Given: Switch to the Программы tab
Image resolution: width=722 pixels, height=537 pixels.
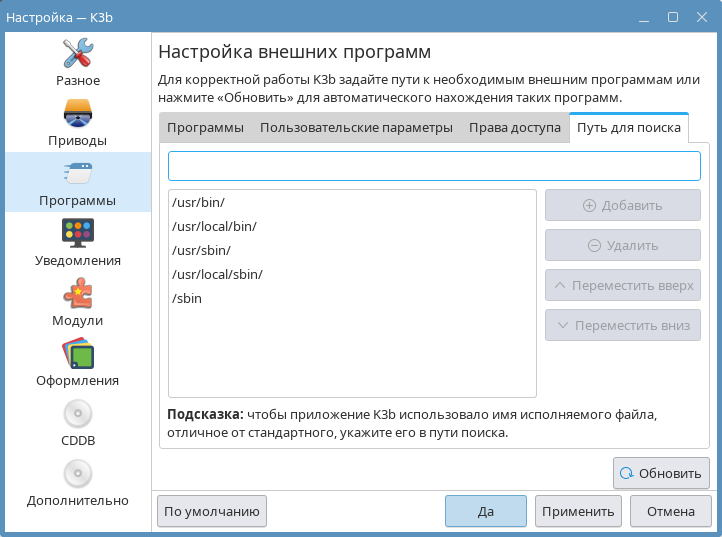Looking at the screenshot, I should tap(205, 128).
